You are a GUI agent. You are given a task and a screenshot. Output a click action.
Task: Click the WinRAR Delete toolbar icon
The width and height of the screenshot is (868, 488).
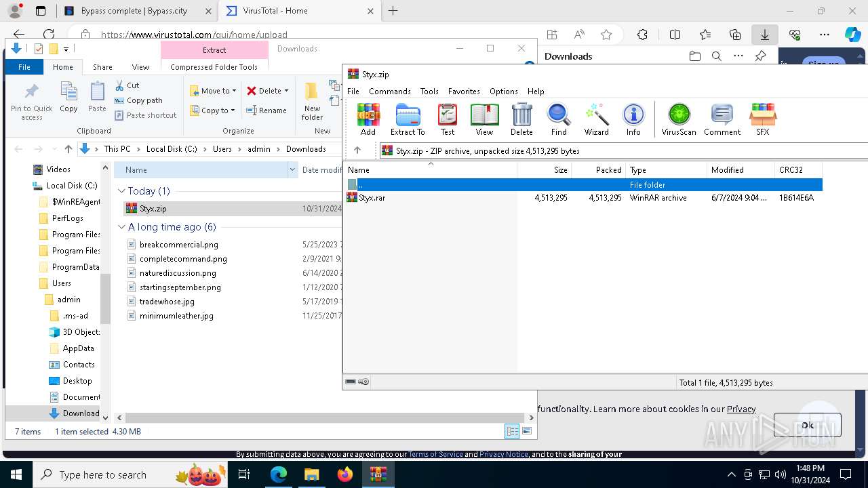coord(521,120)
